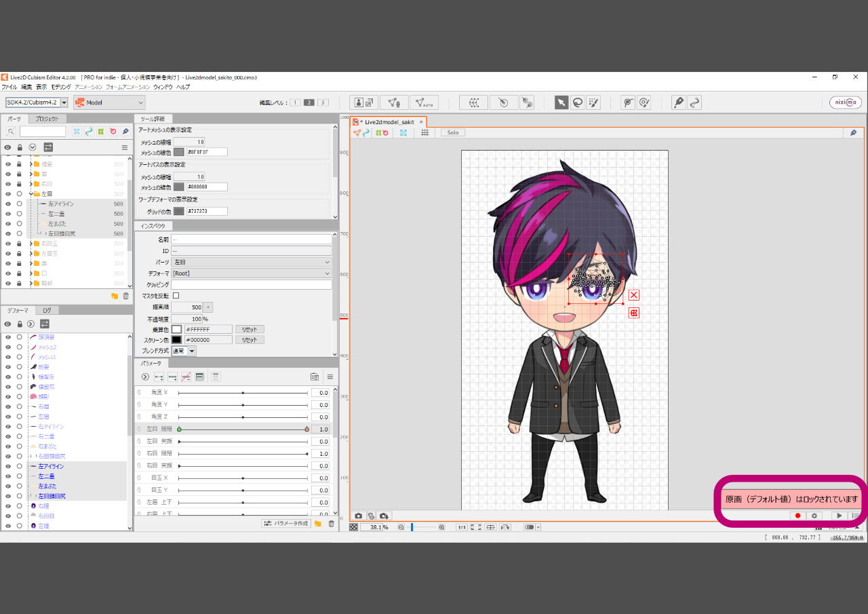Open the パーツ dropdown in Inspector

252,262
